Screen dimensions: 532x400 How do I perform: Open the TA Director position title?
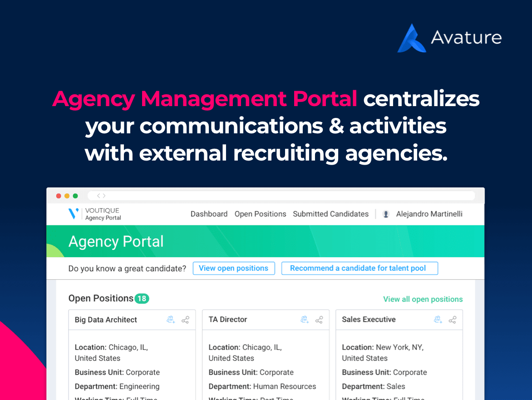(228, 319)
